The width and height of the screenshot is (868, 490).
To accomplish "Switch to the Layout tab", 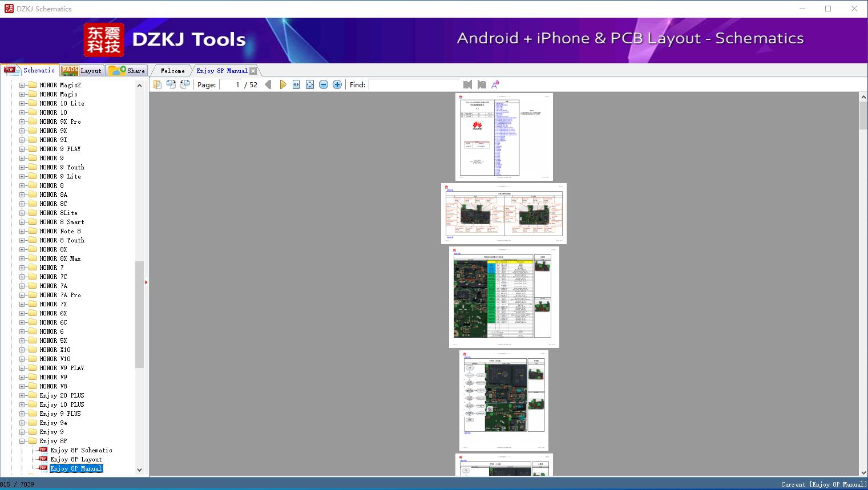I will click(82, 71).
